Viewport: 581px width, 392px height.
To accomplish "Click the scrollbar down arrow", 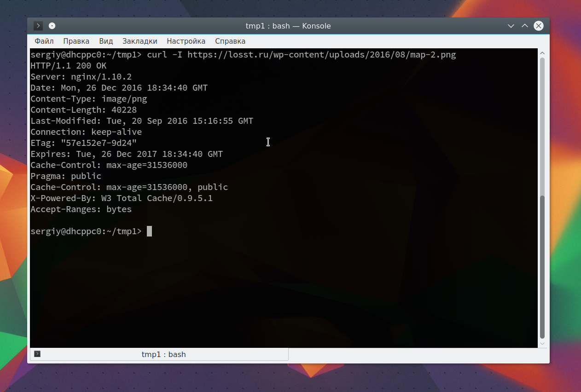I will coord(542,344).
